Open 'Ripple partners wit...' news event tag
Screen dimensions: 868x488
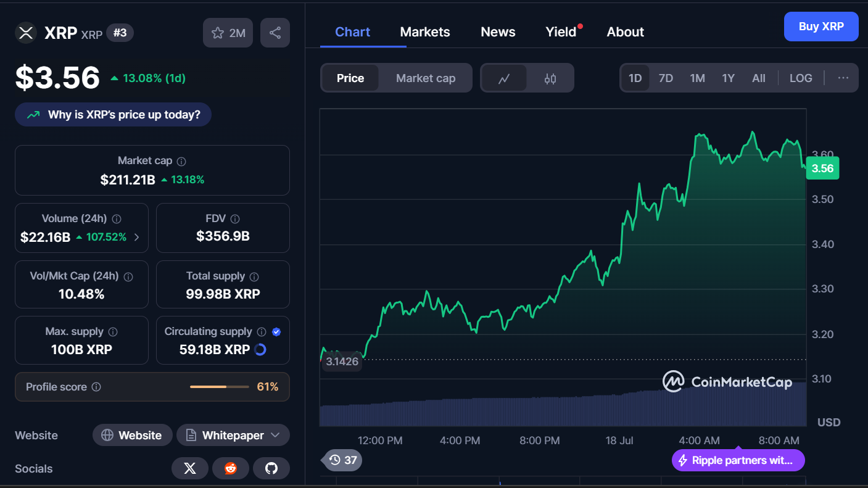pyautogui.click(x=738, y=460)
